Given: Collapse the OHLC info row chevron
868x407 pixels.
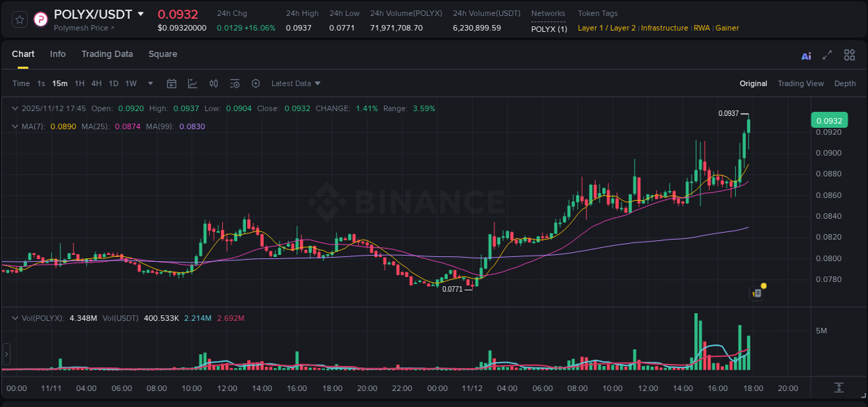Looking at the screenshot, I should coord(15,108).
